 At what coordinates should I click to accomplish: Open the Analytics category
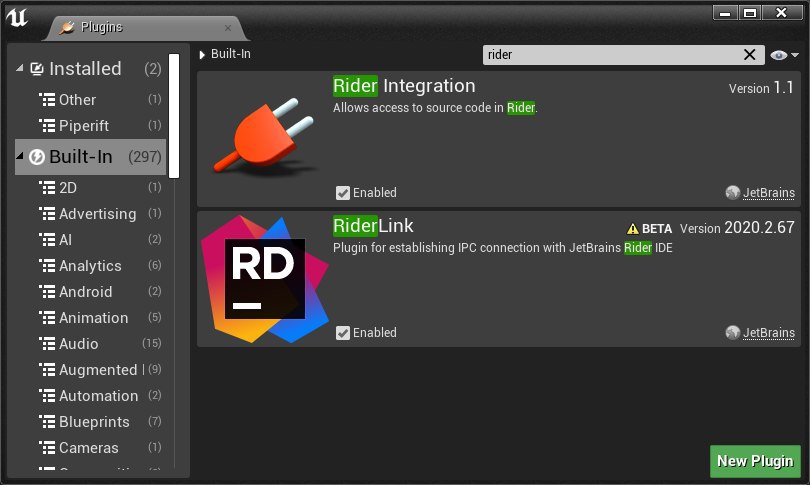tap(90, 265)
